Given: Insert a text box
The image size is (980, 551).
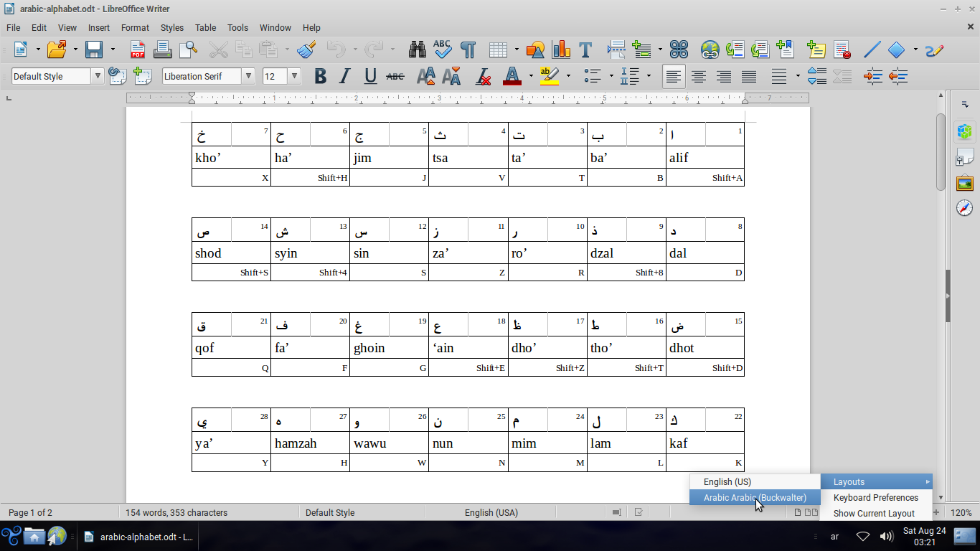Looking at the screenshot, I should (585, 50).
